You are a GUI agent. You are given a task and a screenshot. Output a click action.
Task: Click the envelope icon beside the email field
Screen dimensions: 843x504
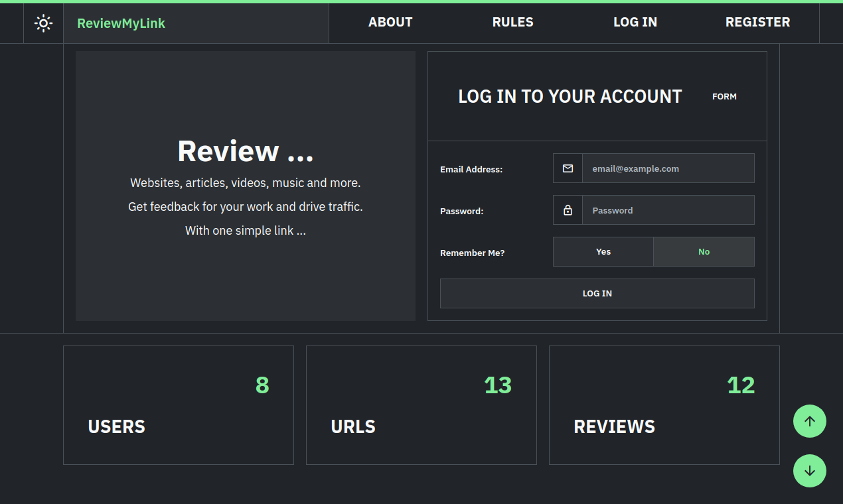567,168
